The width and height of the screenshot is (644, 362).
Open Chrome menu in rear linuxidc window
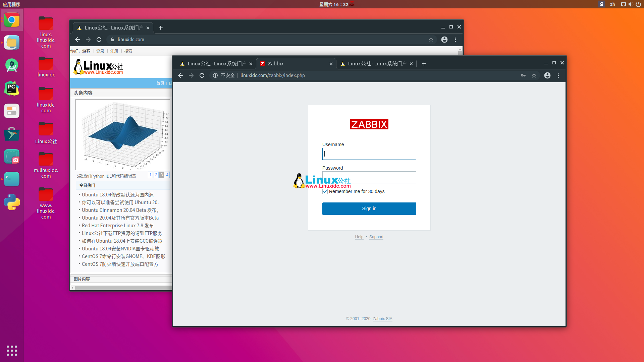[x=455, y=40]
